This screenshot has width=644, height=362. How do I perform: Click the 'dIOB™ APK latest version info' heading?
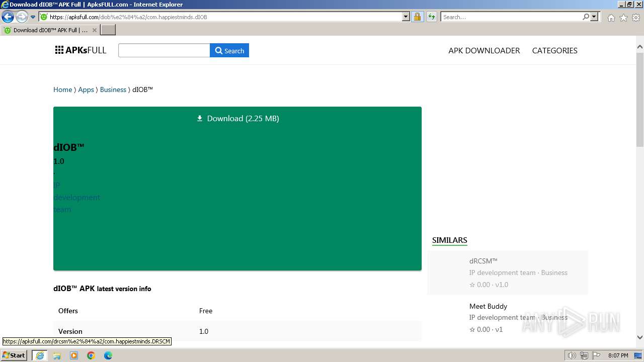pos(102,289)
